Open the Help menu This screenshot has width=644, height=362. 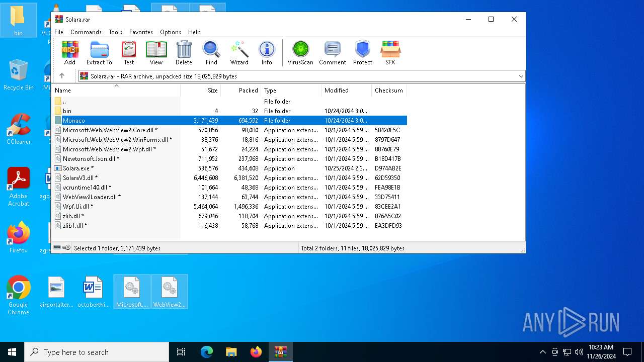(x=194, y=32)
